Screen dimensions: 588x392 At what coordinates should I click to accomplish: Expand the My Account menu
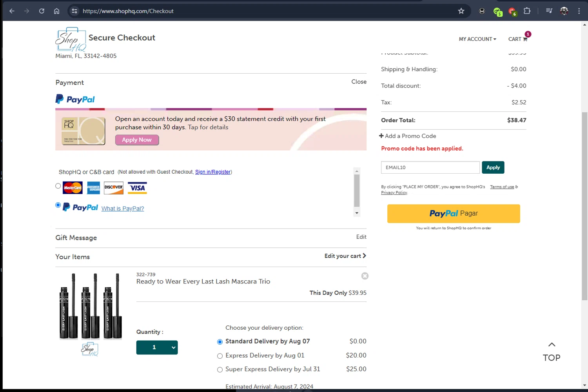(477, 39)
